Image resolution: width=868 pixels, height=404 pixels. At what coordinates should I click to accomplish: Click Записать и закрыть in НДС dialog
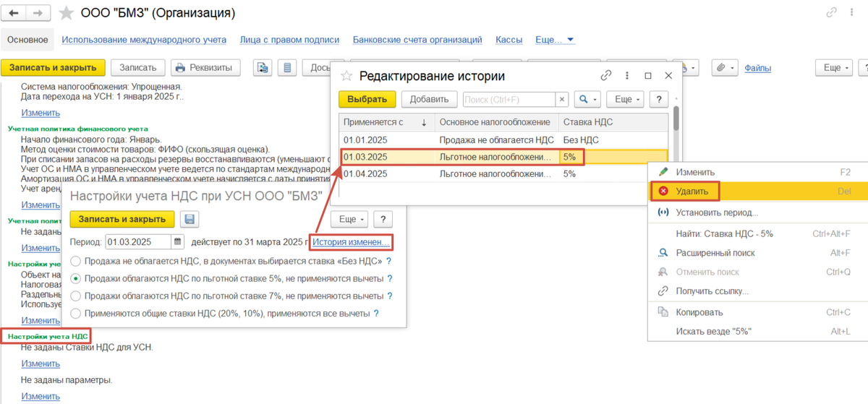[123, 219]
